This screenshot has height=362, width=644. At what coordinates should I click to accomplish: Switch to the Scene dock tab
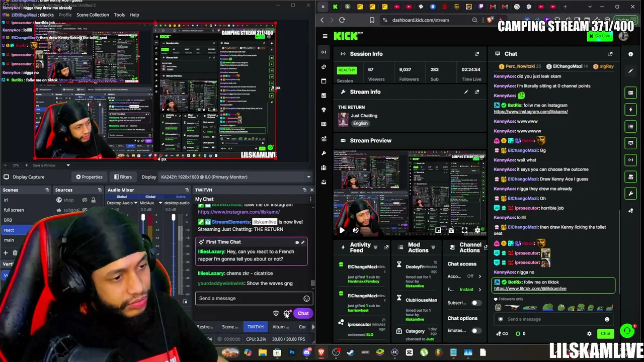[x=230, y=327]
